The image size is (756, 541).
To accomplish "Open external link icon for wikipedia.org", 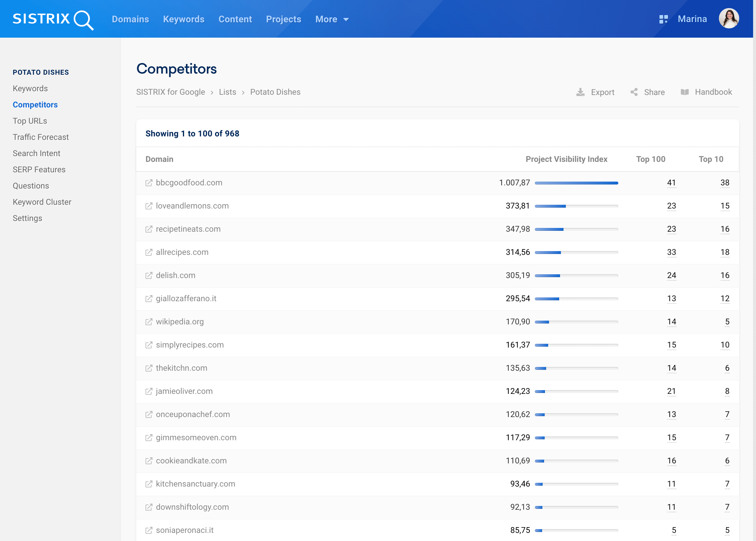I will point(149,322).
